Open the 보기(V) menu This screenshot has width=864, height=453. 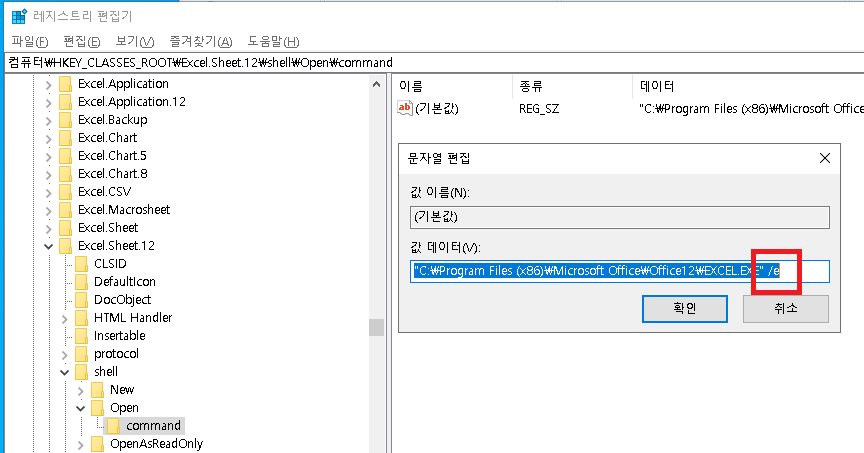[134, 41]
